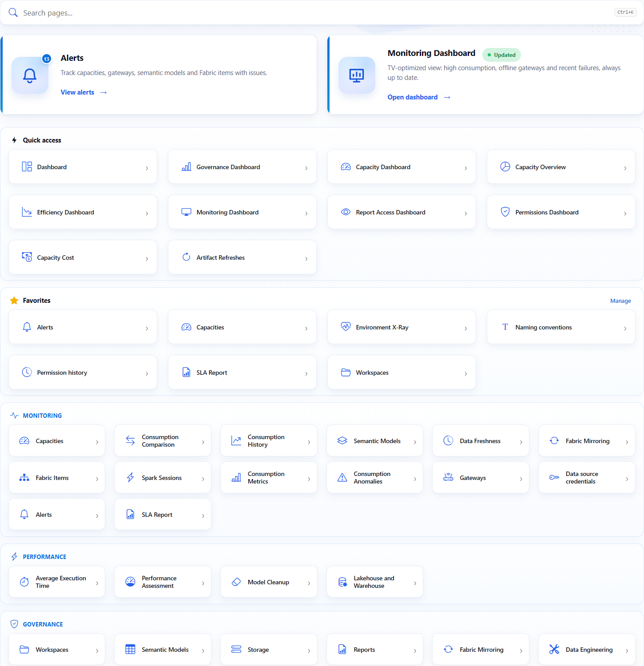
Task: Click the chevron on the Performance Assessment card
Action: point(203,583)
